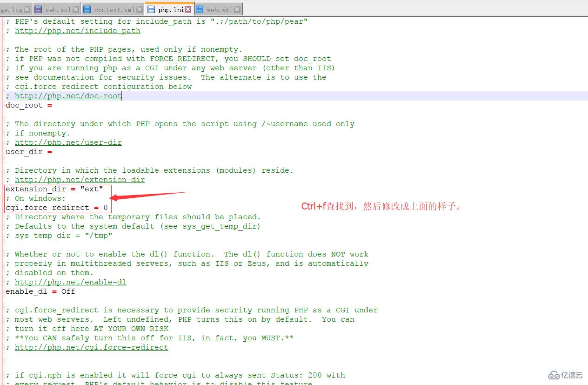The height and width of the screenshot is (385, 588).
Task: Click the 'Directory where the temporary files' comment
Action: click(133, 217)
